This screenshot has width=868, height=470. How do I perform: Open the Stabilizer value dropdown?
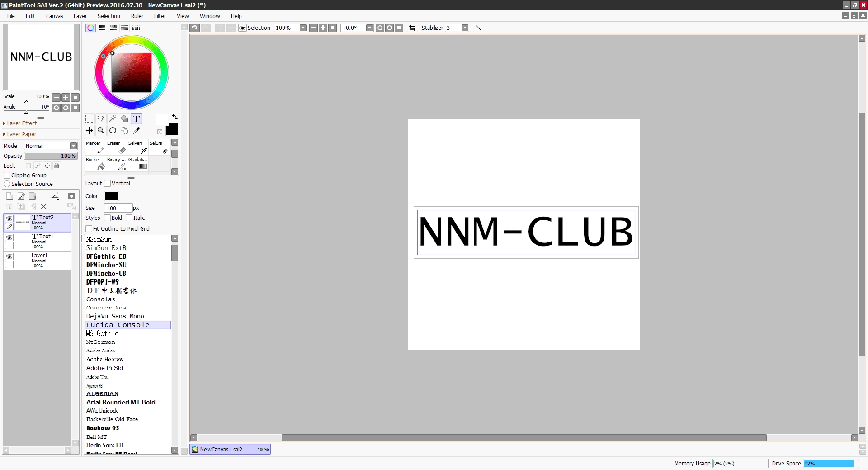pyautogui.click(x=465, y=28)
